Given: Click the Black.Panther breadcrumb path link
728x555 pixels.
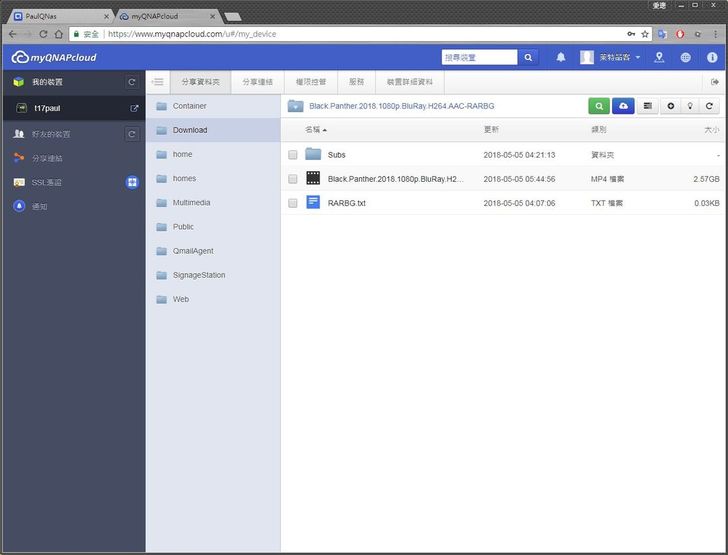Looking at the screenshot, I should tap(401, 106).
